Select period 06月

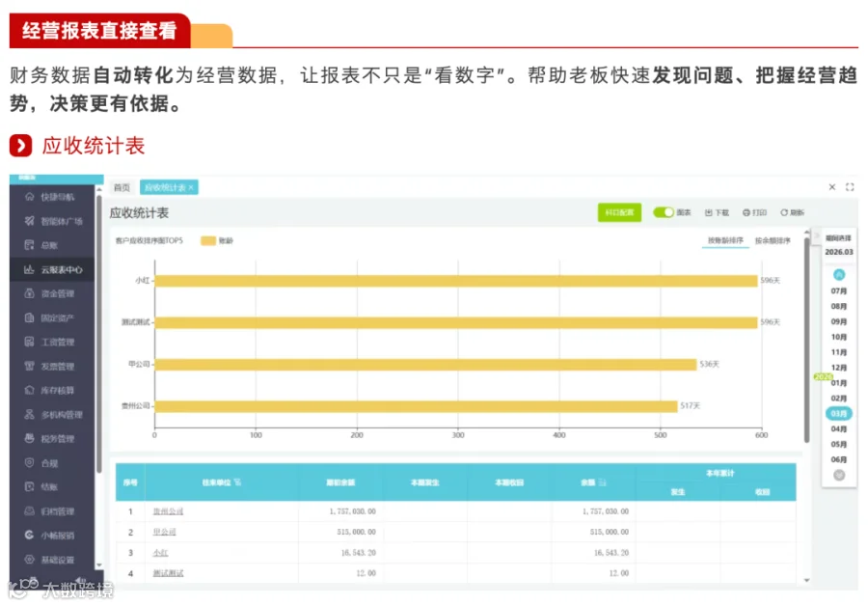[x=839, y=459]
